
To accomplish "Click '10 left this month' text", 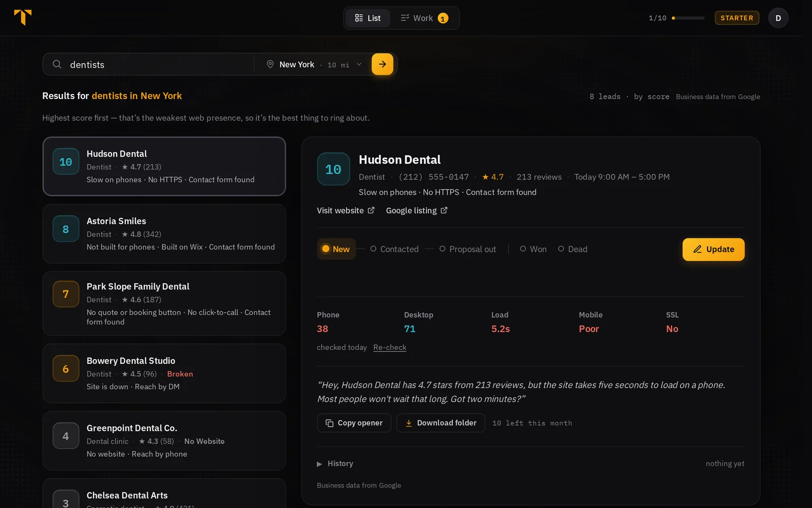I will 532,423.
